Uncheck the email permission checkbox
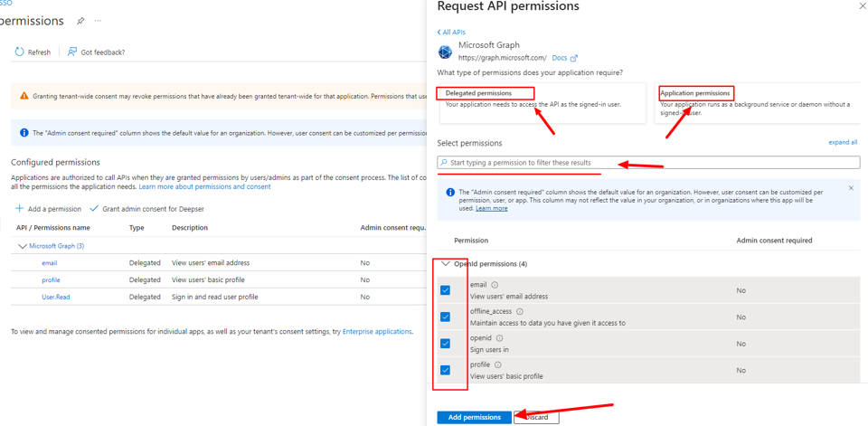This screenshot has height=426, width=868. tap(445, 290)
